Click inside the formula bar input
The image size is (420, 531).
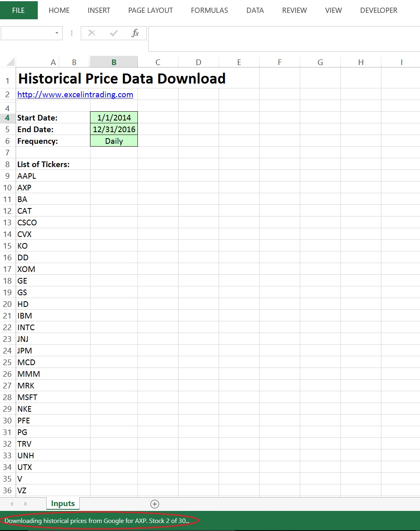284,39
